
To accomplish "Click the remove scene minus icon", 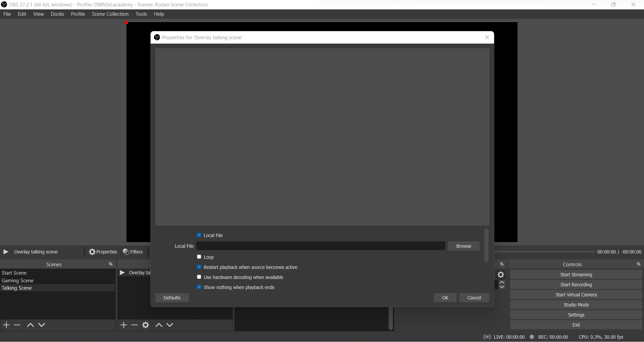I will click(17, 325).
